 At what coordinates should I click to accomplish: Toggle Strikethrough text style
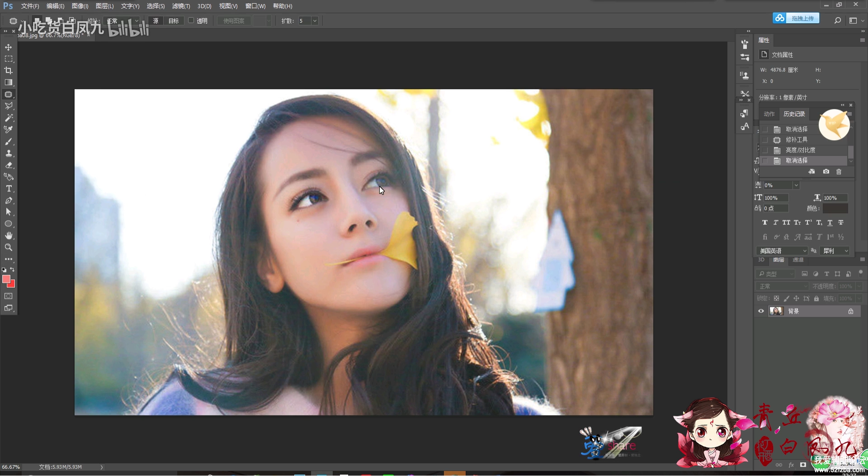841,223
